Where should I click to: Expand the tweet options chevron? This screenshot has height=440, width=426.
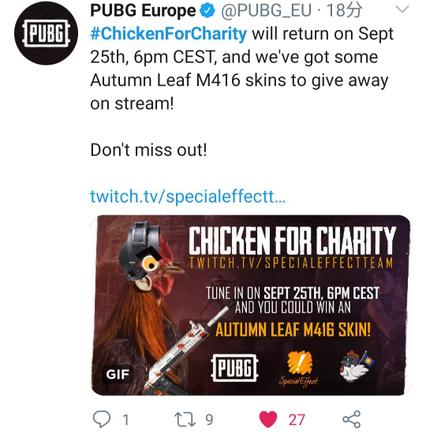(402, 9)
